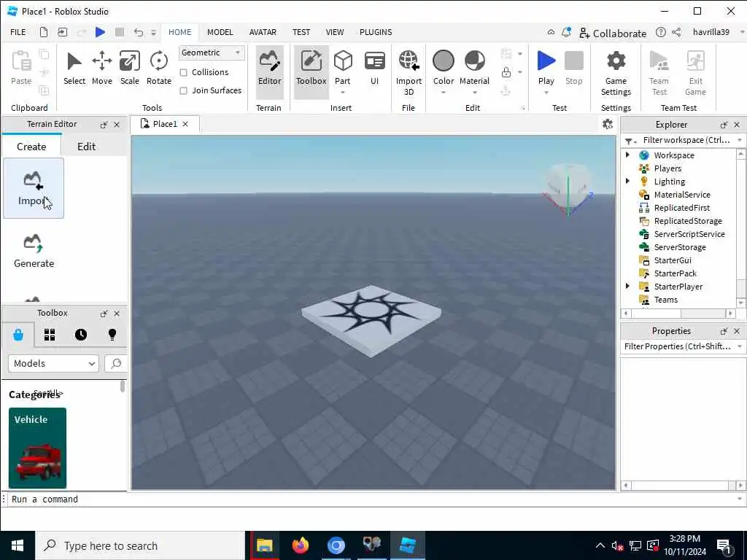
Task: Click the Run a command bar
Action: pyautogui.click(x=373, y=499)
